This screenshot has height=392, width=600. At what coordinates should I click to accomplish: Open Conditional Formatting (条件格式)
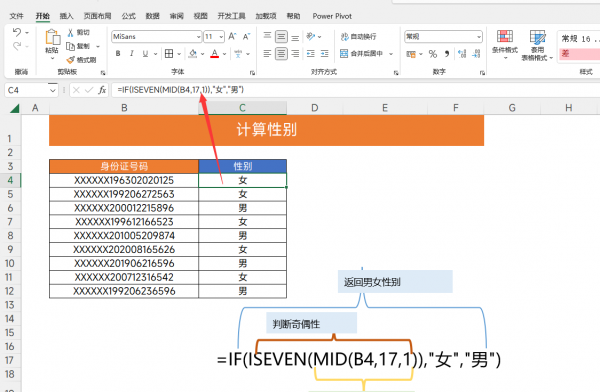(505, 44)
